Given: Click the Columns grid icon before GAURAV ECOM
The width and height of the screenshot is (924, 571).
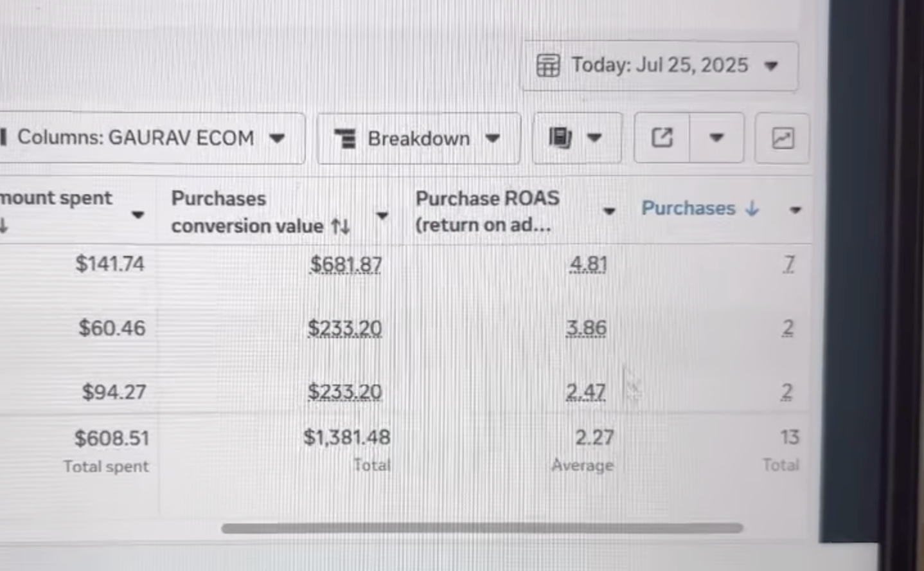Looking at the screenshot, I should tap(5, 138).
